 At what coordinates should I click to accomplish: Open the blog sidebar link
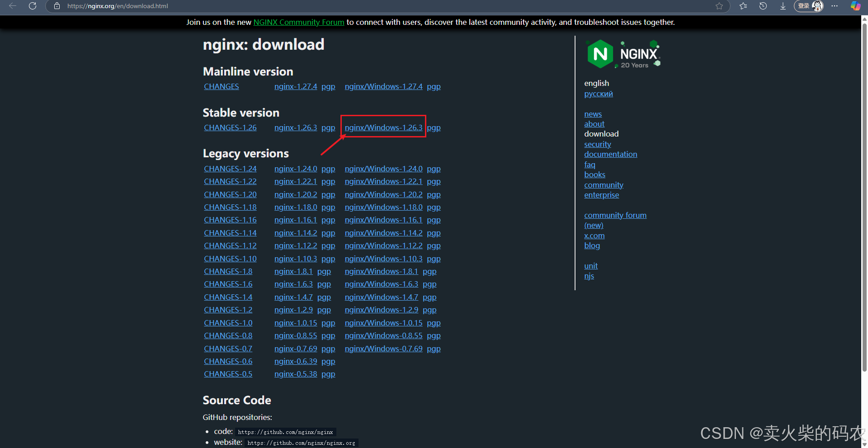tap(592, 245)
